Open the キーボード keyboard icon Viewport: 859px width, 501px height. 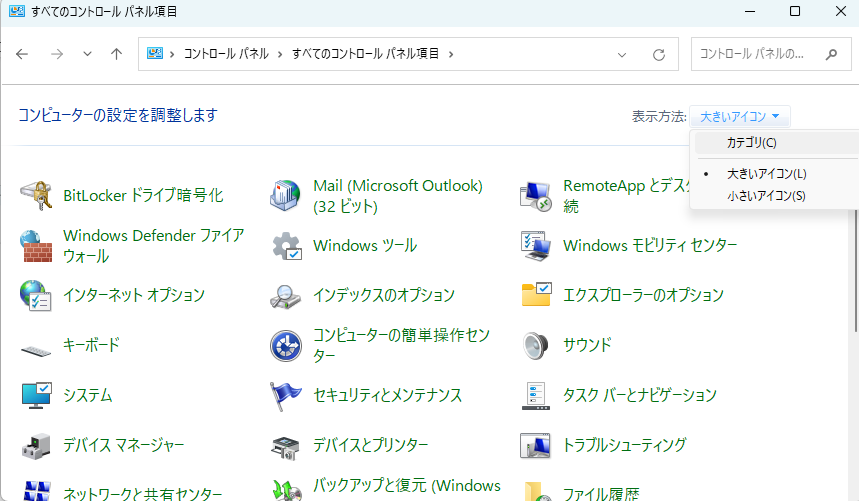tap(36, 350)
